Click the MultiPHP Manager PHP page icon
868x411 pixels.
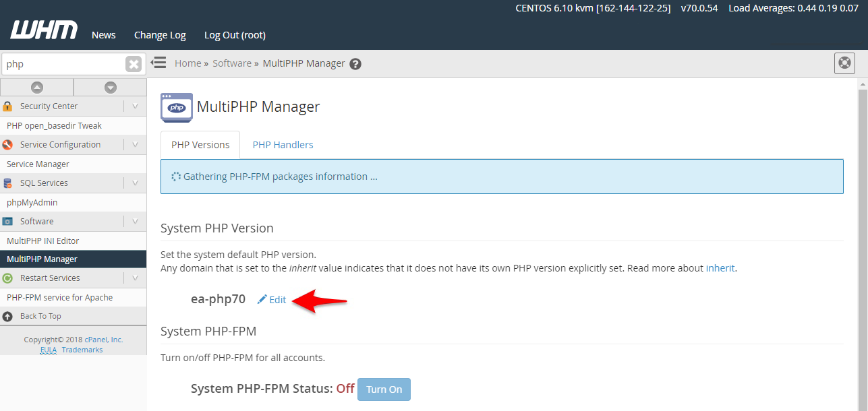point(176,107)
